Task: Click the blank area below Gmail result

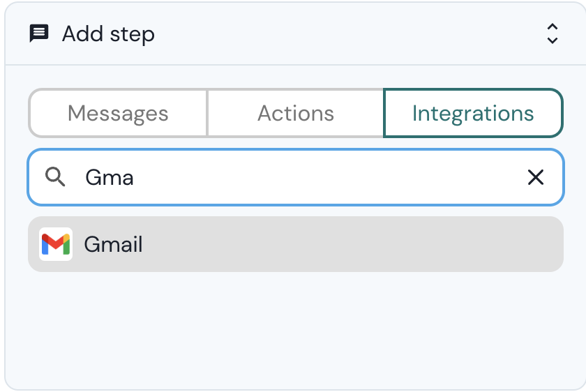Action: point(295,328)
